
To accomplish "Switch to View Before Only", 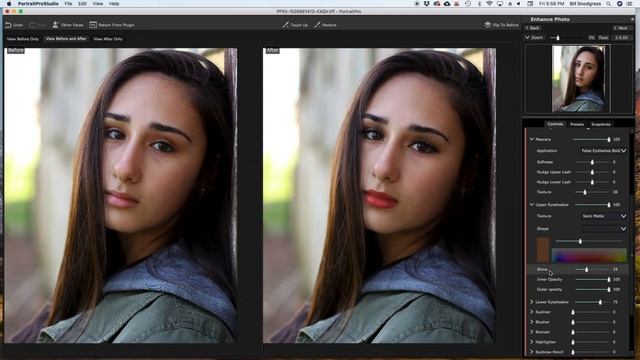I will 23,39.
